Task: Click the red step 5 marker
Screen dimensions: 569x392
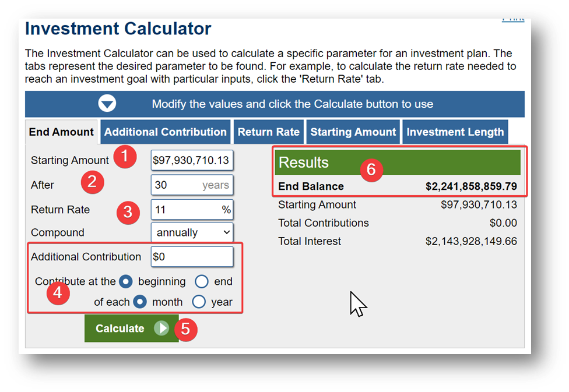Action: click(185, 329)
